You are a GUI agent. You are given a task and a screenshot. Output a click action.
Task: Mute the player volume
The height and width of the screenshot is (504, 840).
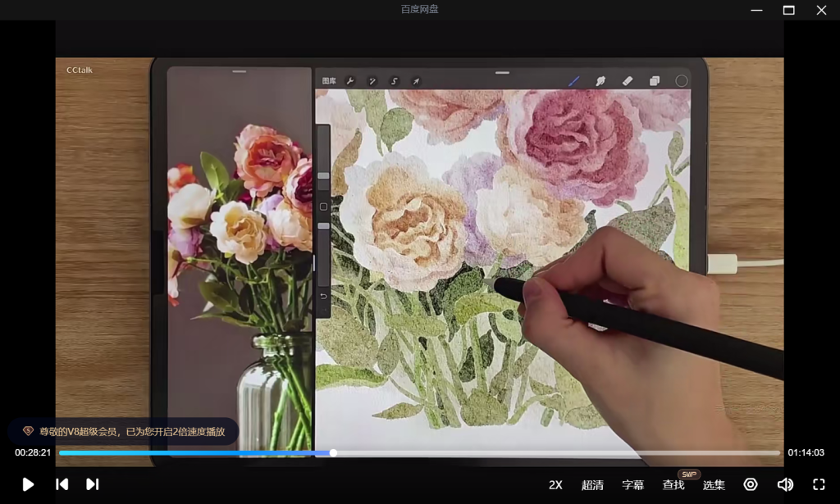click(x=785, y=484)
